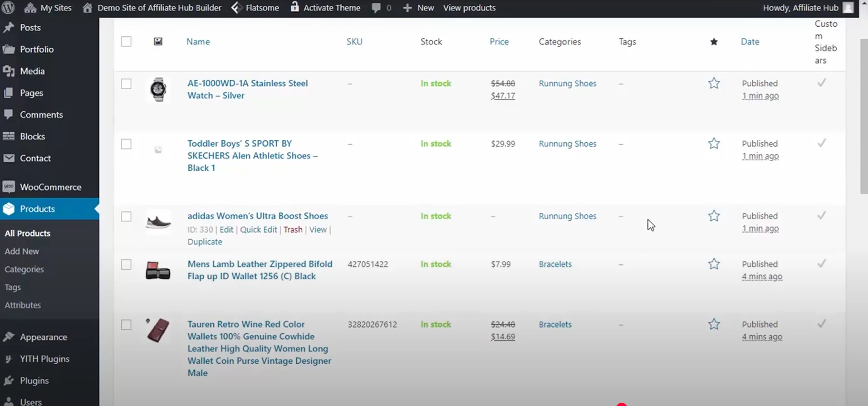Open product Tags submenu item
This screenshot has height=406, width=868.
[13, 287]
